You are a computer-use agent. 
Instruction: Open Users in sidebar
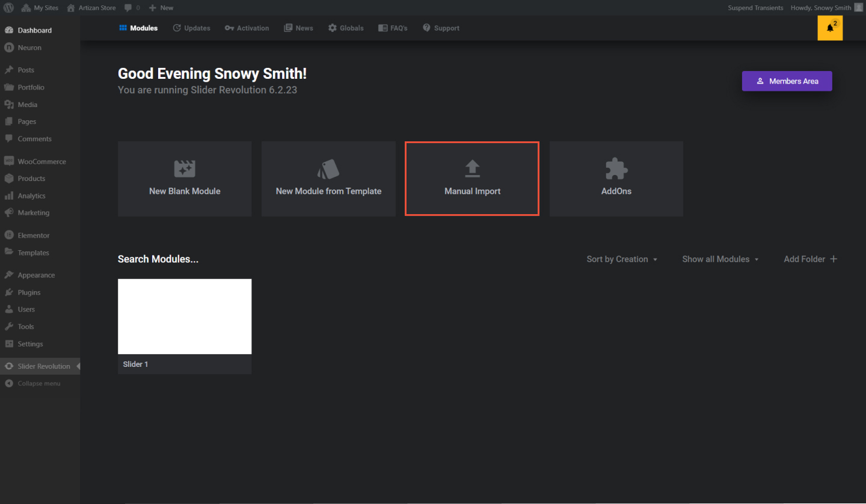point(40,309)
